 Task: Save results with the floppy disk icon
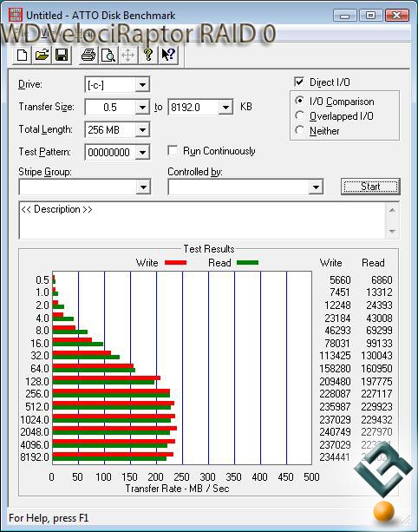coord(62,55)
